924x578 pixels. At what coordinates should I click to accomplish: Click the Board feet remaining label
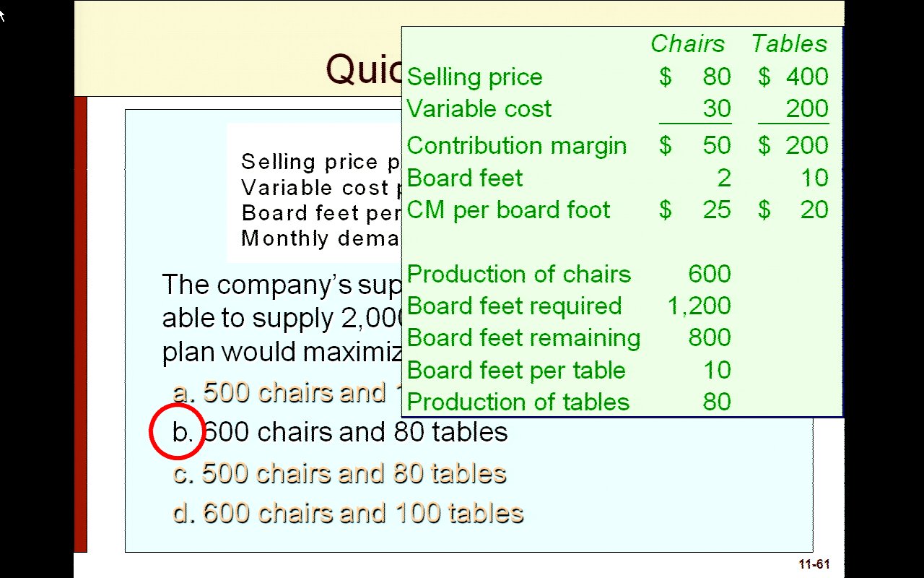coord(523,338)
